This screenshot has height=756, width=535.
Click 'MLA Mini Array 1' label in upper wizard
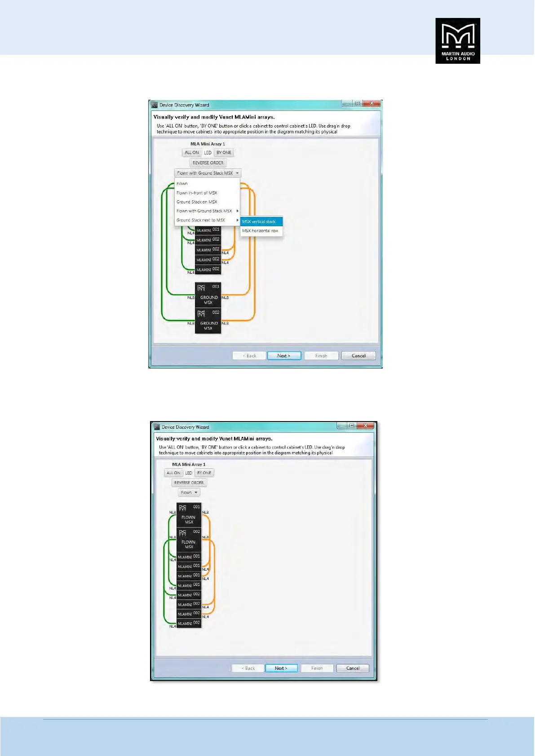coord(208,144)
